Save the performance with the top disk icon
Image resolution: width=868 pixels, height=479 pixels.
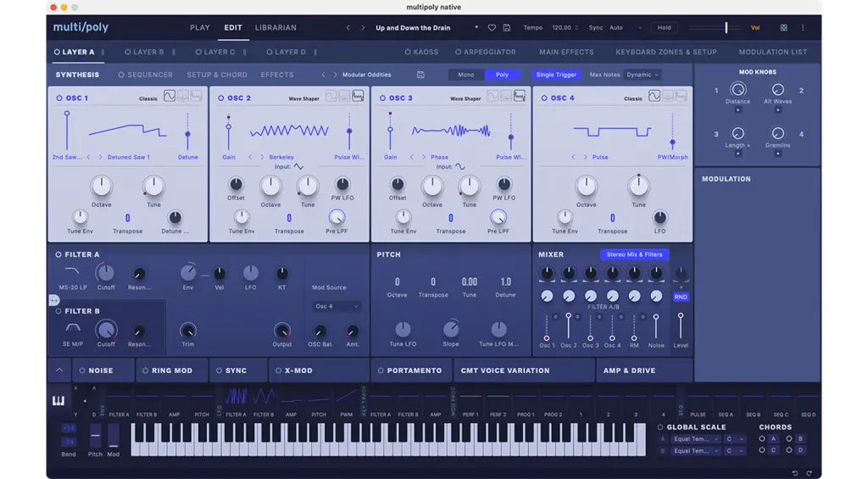pos(507,28)
